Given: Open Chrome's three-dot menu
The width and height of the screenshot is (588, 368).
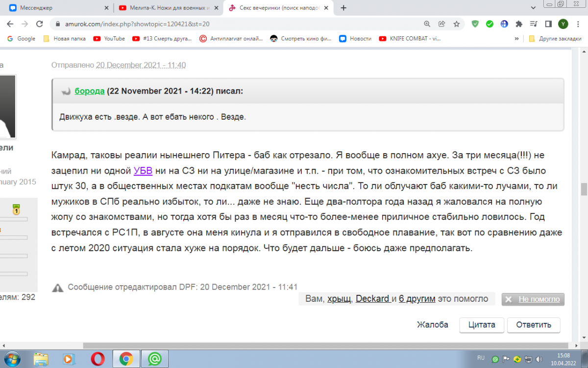Looking at the screenshot, I should coord(577,24).
